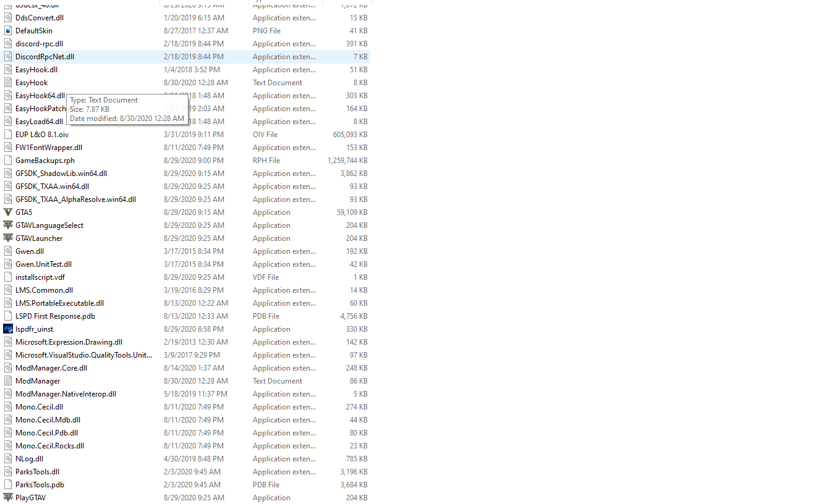Click the Mono.Cecil.dll file icon
838x504 pixels.
[x=8, y=407]
